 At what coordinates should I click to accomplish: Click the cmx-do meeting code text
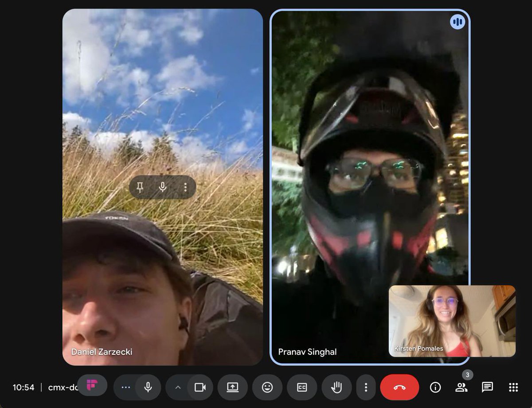click(63, 387)
